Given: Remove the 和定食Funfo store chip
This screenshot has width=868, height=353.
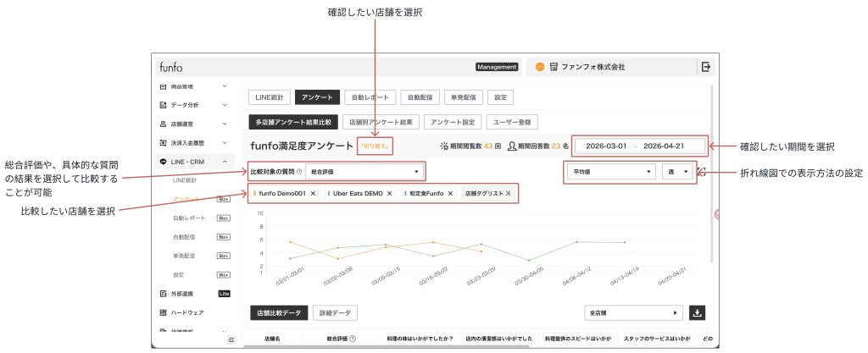Looking at the screenshot, I should pyautogui.click(x=451, y=194).
